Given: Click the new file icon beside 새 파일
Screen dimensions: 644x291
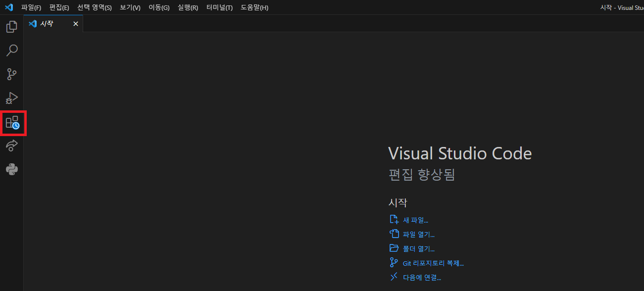Looking at the screenshot, I should pyautogui.click(x=394, y=219).
